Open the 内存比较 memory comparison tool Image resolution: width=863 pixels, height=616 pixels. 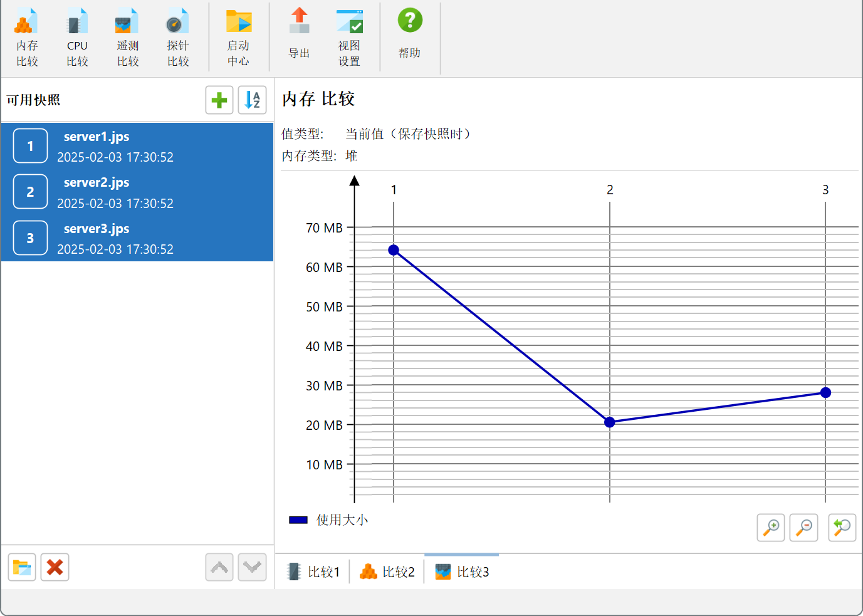(27, 38)
